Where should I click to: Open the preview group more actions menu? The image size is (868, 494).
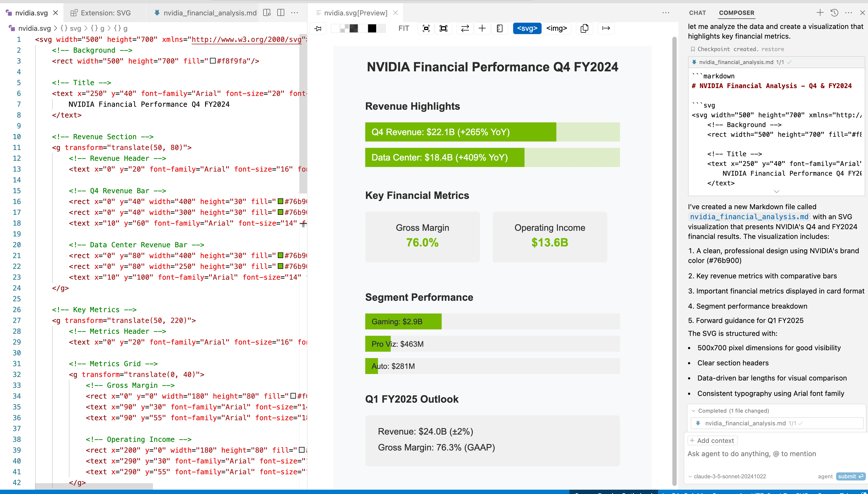[666, 13]
